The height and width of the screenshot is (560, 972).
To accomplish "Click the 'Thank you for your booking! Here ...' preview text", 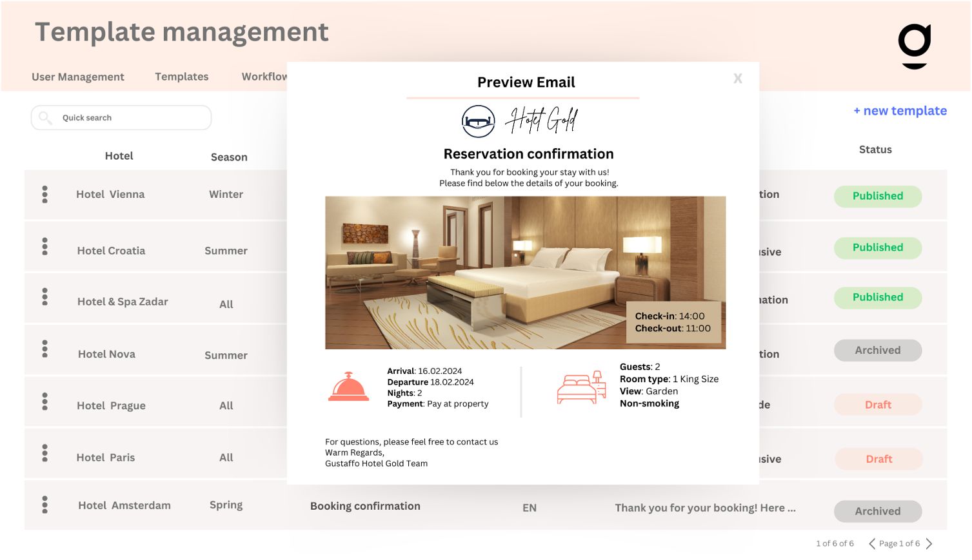I will [x=706, y=508].
